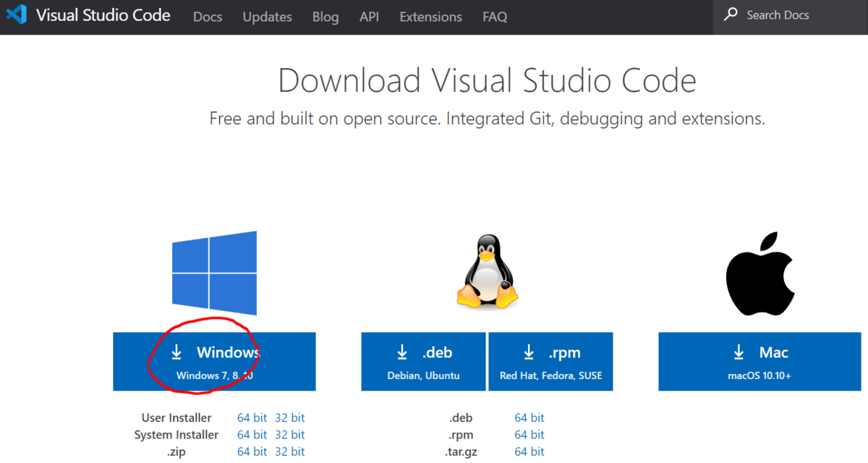Go to the Updates page
The width and height of the screenshot is (868, 463).
tap(267, 17)
